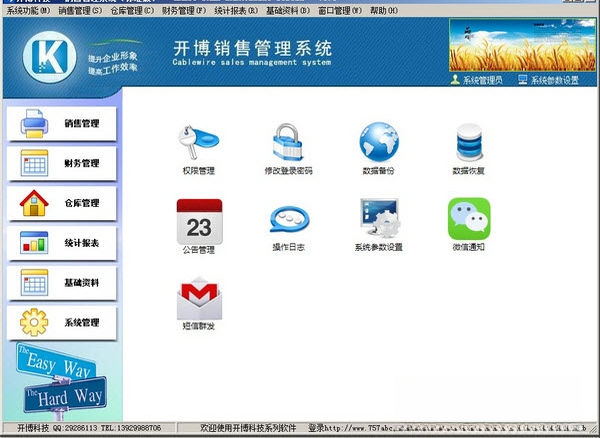Viewport: 600px width, 438px height.
Task: Click 数据恢复 label text
Action: (x=469, y=171)
